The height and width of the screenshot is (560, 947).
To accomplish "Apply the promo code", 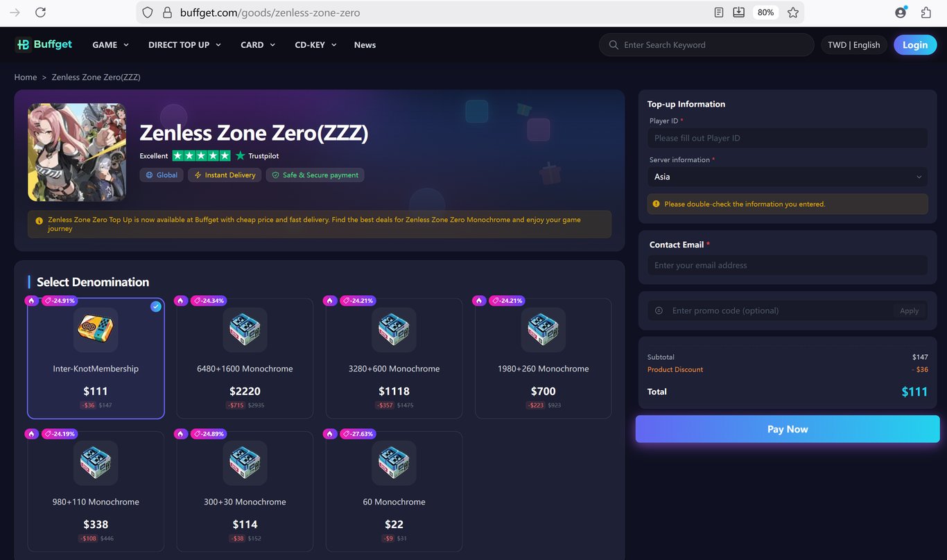I will (910, 310).
